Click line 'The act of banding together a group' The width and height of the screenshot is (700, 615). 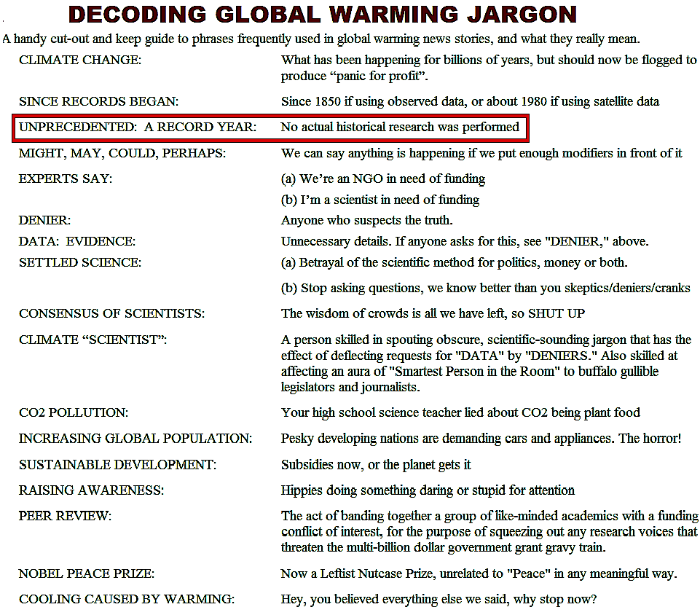(489, 517)
